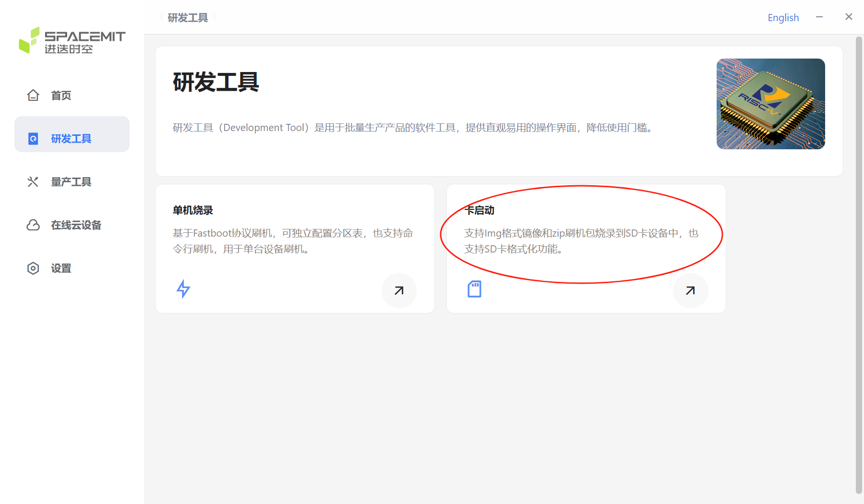
Task: Click the 单机烧录 card title
Action: tap(193, 210)
